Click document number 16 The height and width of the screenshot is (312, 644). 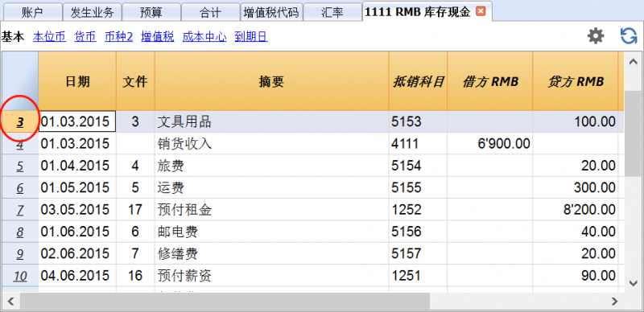coord(135,276)
